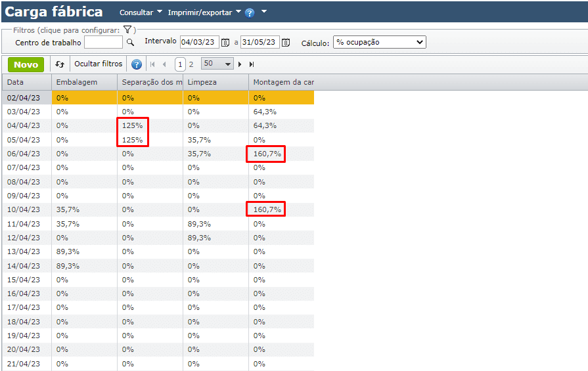Click 89,3% Embalagem cell for 14/04/23
Image resolution: width=588 pixels, height=371 pixels.
pos(84,266)
